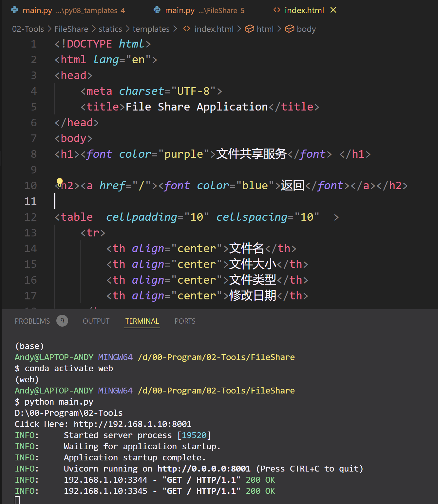Click "File Share Application" title text
This screenshot has width=438, height=504.
click(x=197, y=107)
